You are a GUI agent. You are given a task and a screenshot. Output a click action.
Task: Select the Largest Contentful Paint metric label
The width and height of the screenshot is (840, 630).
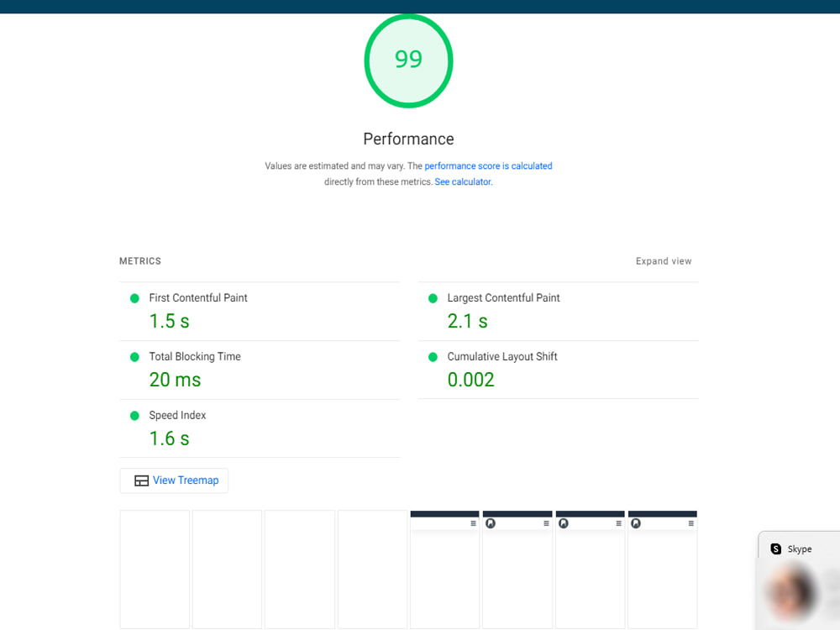(x=503, y=298)
